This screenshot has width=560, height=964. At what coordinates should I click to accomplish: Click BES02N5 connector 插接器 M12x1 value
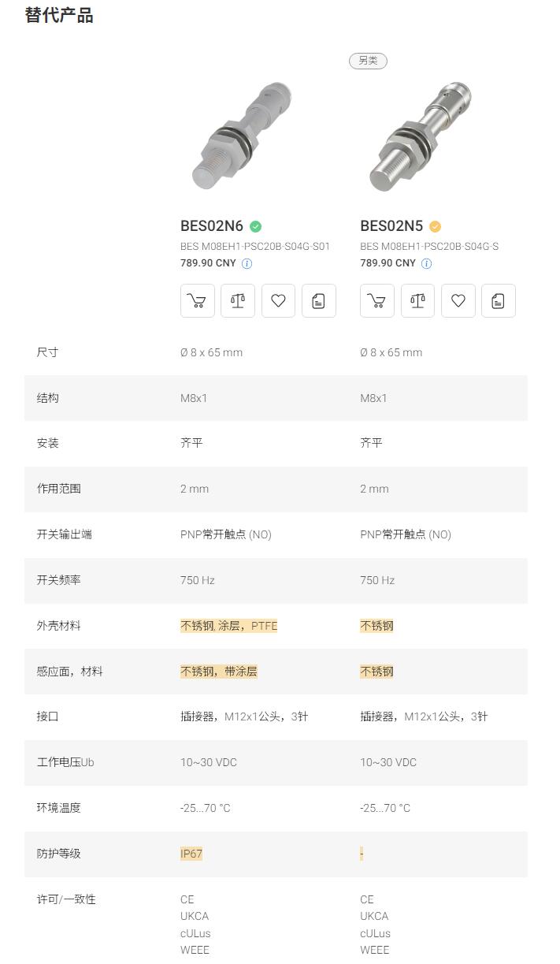[424, 716]
